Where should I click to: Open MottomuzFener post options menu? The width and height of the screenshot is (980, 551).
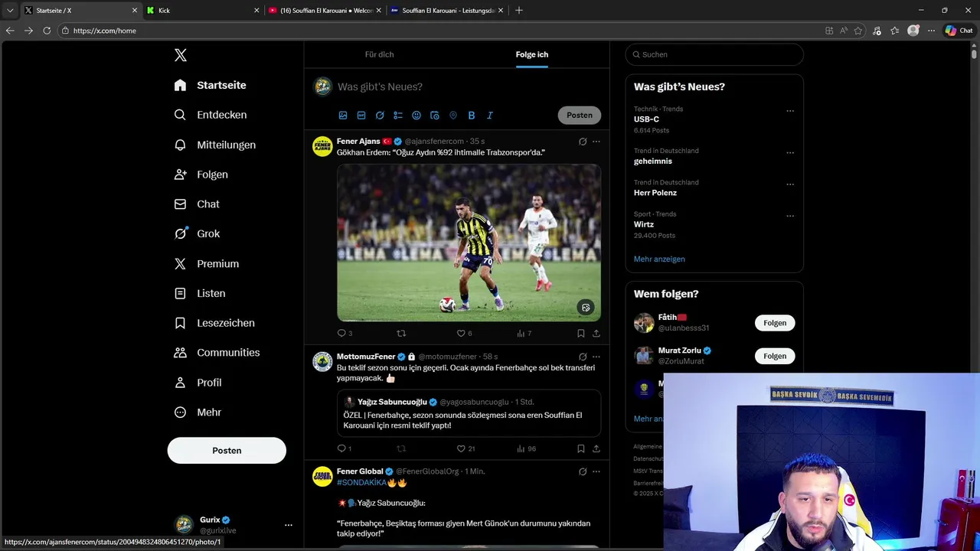click(596, 357)
